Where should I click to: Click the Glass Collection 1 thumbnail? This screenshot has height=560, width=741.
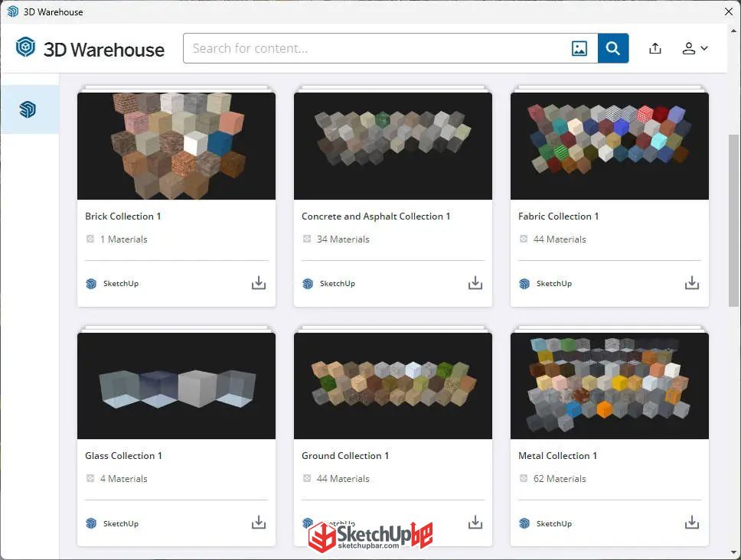click(x=176, y=386)
